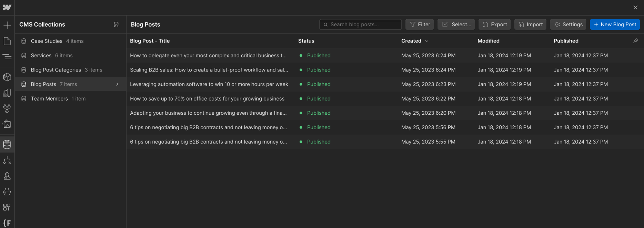644x228 pixels.
Task: Click the Select... button
Action: pyautogui.click(x=456, y=25)
